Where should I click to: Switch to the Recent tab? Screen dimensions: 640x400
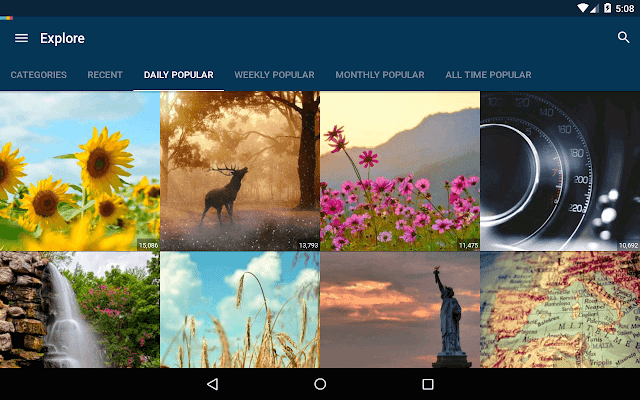click(x=105, y=75)
